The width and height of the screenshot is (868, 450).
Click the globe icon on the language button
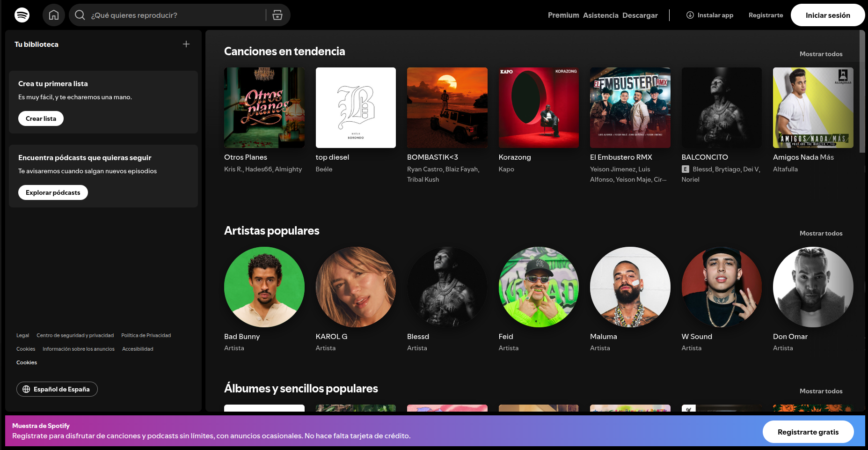[x=26, y=389]
